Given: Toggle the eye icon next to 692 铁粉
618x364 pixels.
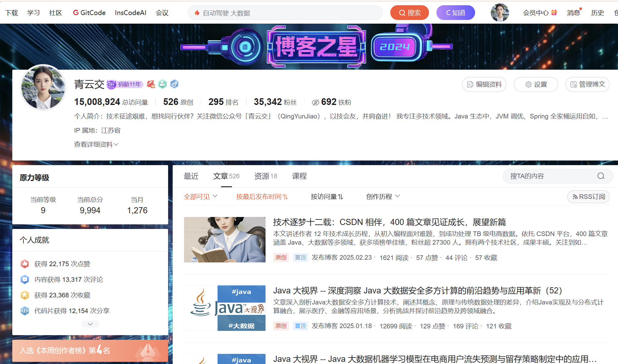Looking at the screenshot, I should click(x=315, y=102).
